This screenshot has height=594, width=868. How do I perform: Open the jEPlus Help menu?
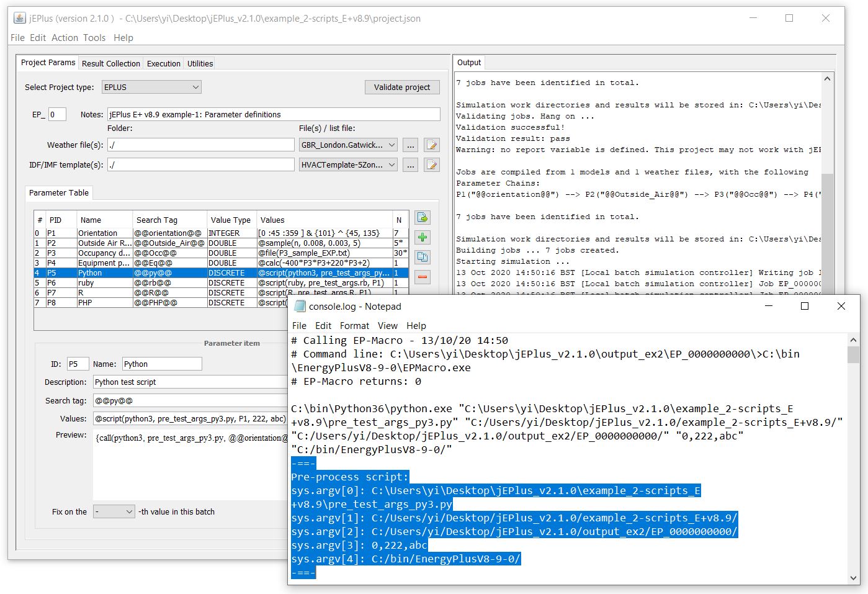point(123,37)
